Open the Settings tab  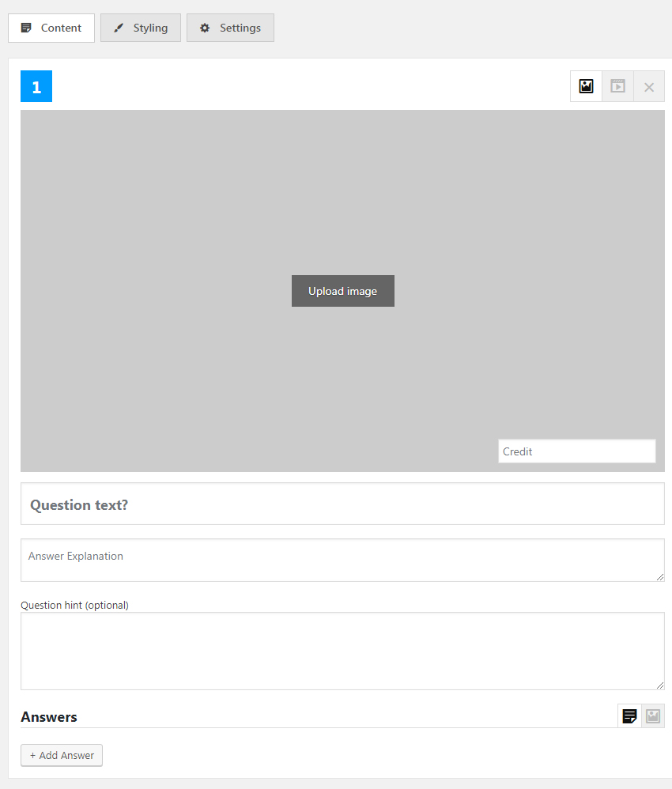point(230,28)
